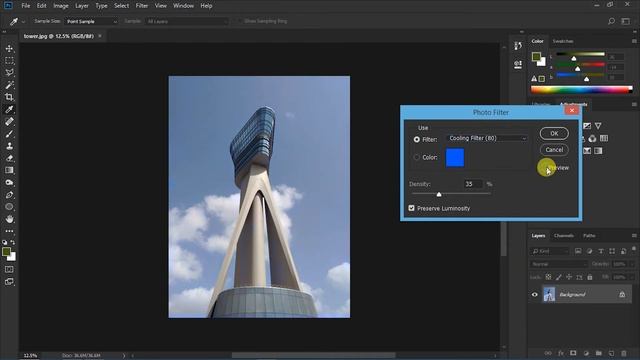Open the Color panel options menu
The image size is (640, 360).
click(634, 41)
